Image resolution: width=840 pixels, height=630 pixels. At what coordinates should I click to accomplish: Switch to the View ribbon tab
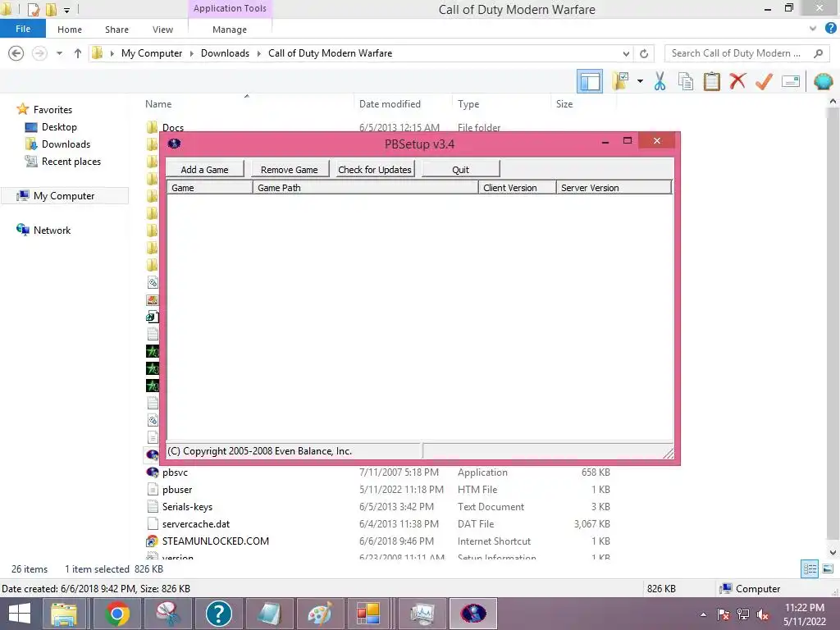[163, 30]
